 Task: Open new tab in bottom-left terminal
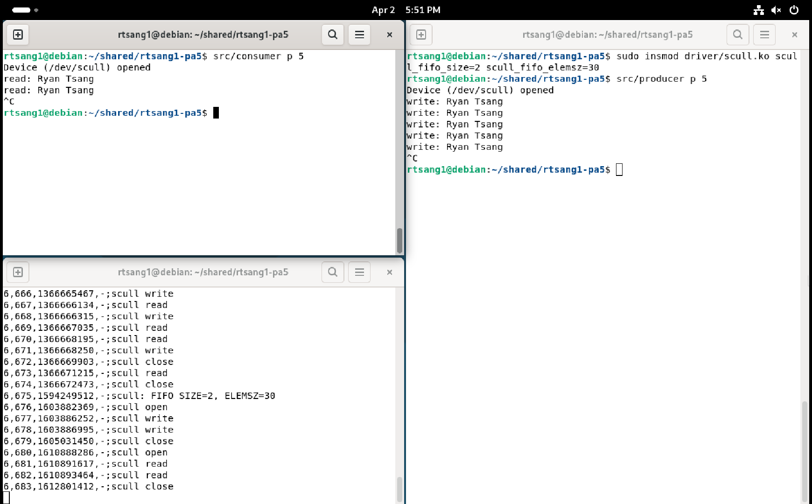coord(18,272)
